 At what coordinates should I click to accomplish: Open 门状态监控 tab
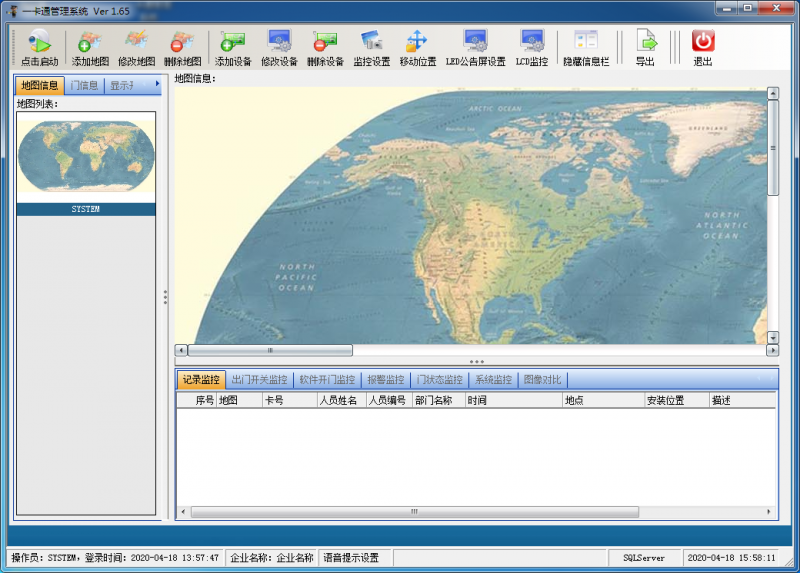[439, 380]
